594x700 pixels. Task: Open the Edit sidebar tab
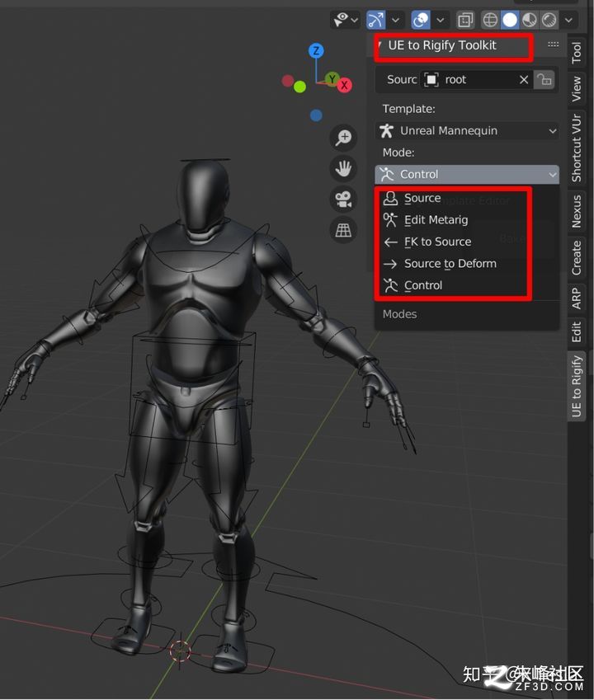pos(577,331)
